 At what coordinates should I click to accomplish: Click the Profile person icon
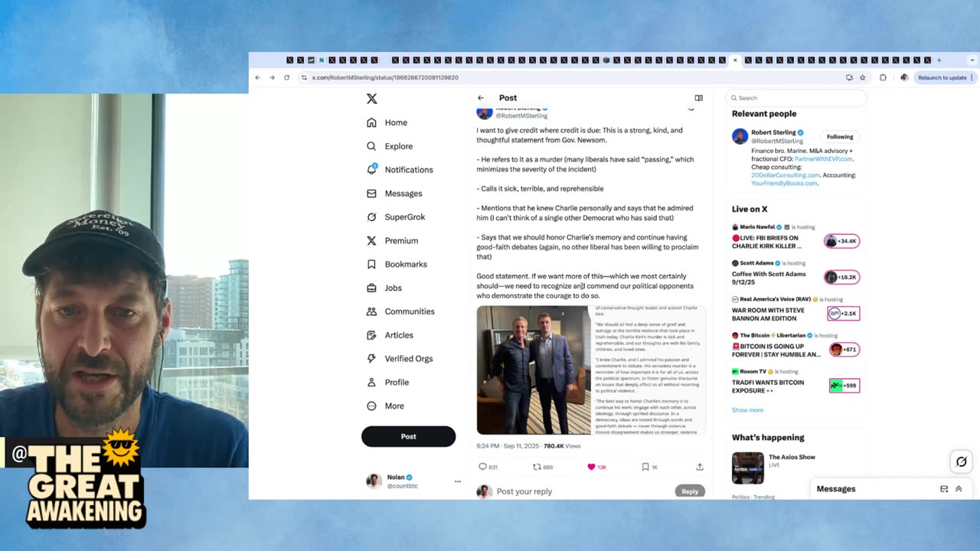pyautogui.click(x=371, y=382)
